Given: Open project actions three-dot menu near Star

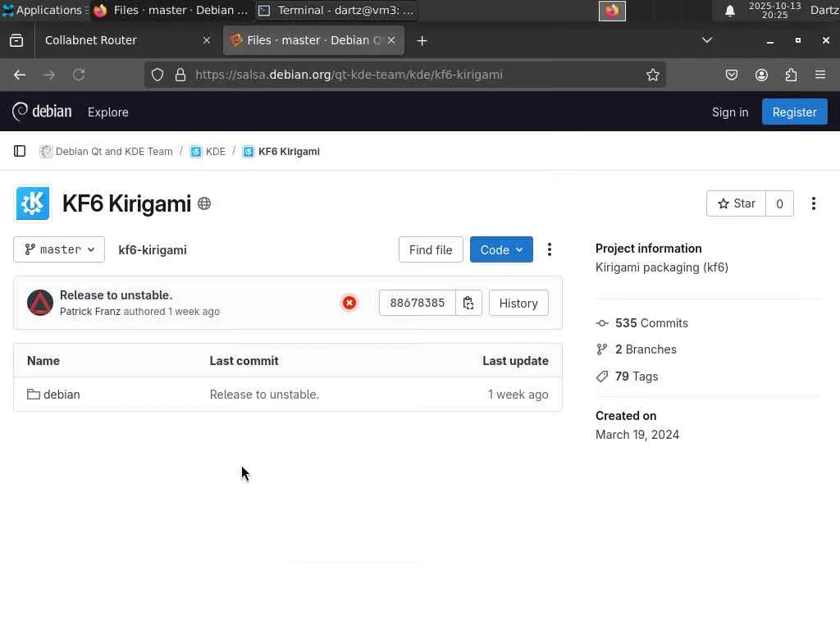Looking at the screenshot, I should (813, 203).
